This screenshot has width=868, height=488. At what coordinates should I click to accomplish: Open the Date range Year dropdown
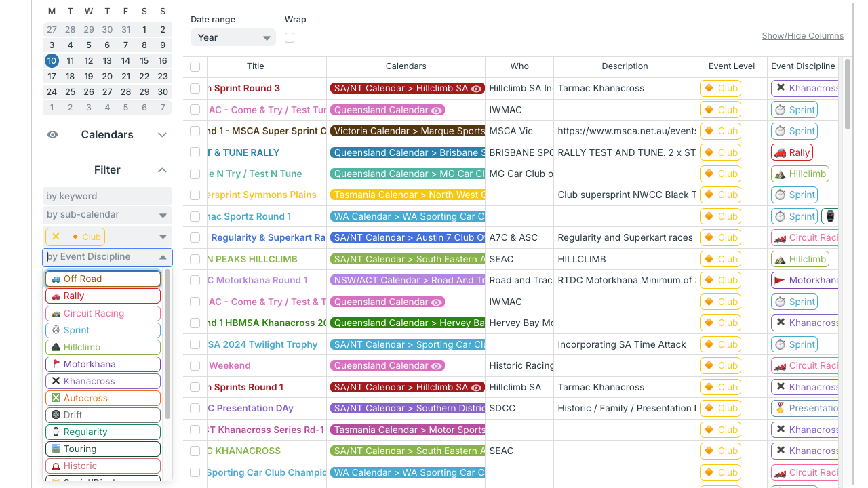[x=233, y=38]
